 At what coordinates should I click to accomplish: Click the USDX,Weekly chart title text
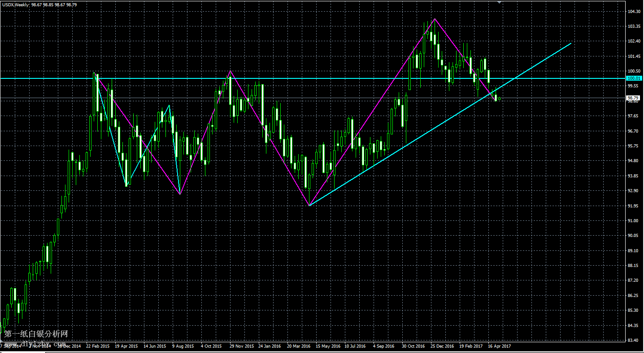pos(15,4)
